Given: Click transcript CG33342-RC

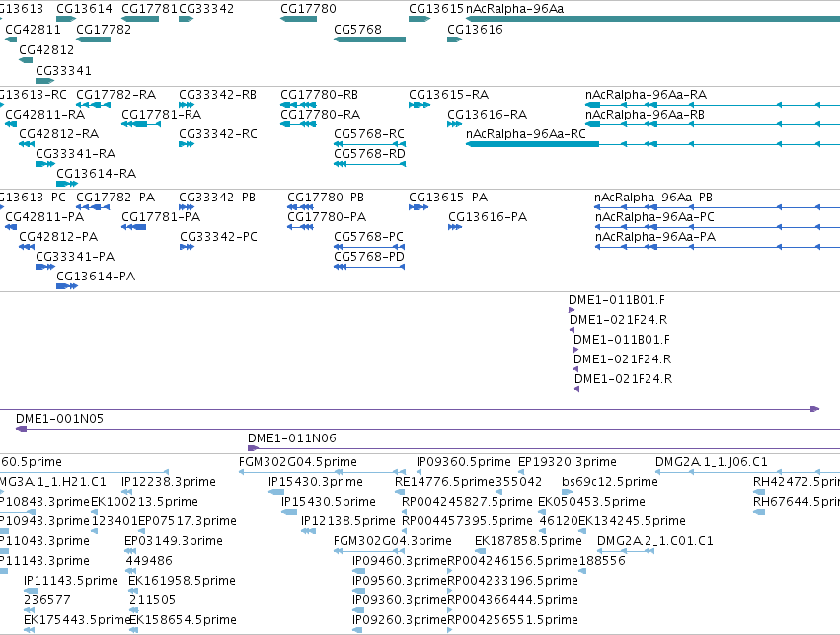Looking at the screenshot, I should (x=218, y=134).
